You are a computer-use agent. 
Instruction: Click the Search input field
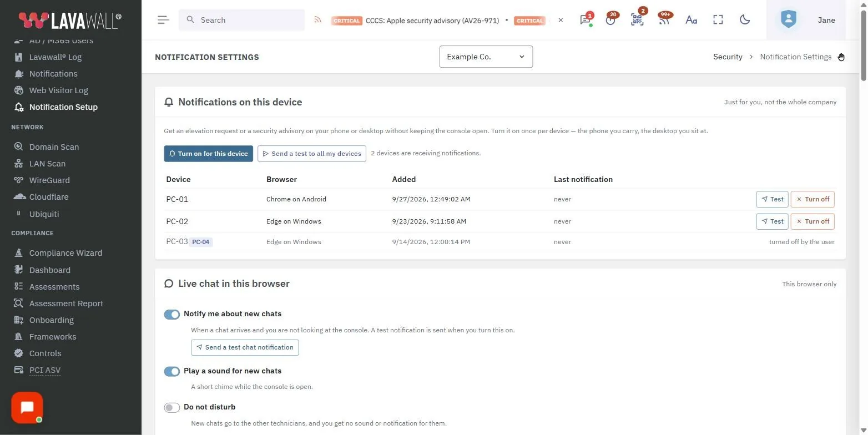click(242, 20)
